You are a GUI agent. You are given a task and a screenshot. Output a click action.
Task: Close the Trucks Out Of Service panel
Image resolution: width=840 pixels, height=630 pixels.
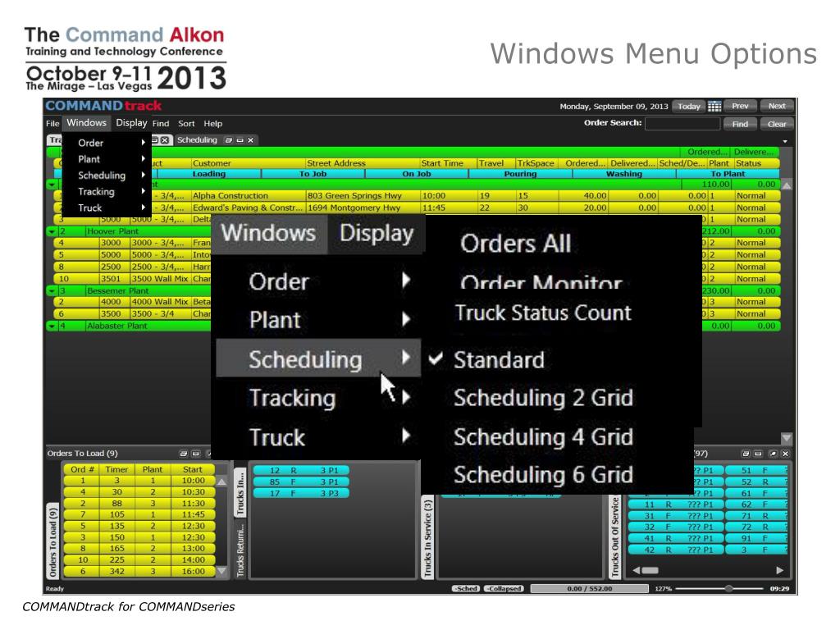tap(785, 454)
